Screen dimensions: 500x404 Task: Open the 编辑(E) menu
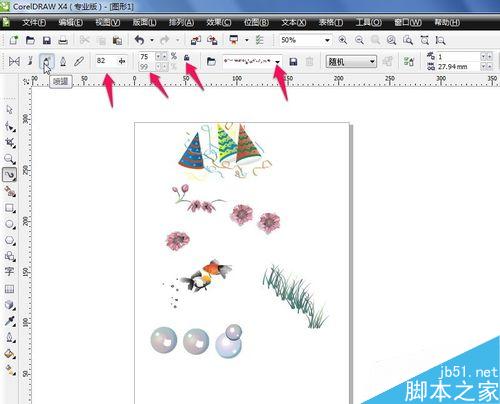[x=71, y=22]
